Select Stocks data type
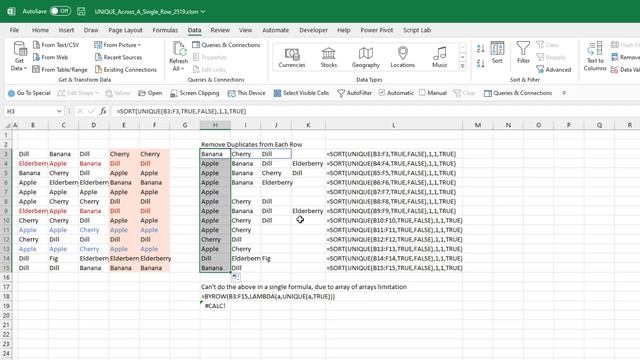 point(329,57)
